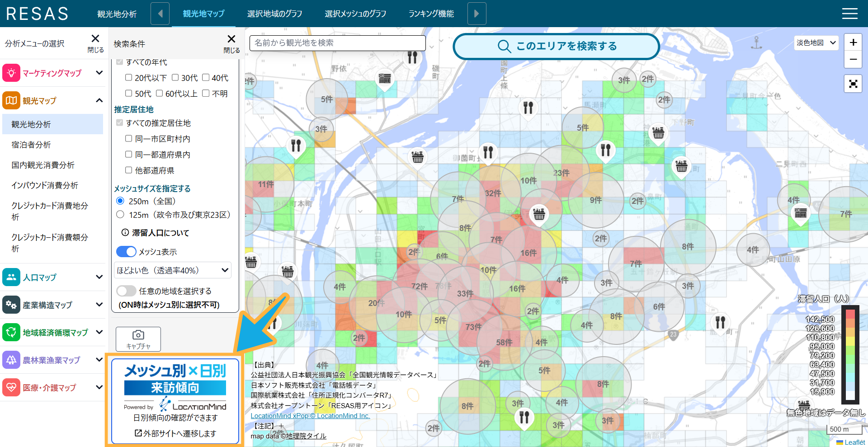The width and height of the screenshot is (868, 447).
Task: Click the 名前から観光地を検索 field
Action: point(337,43)
